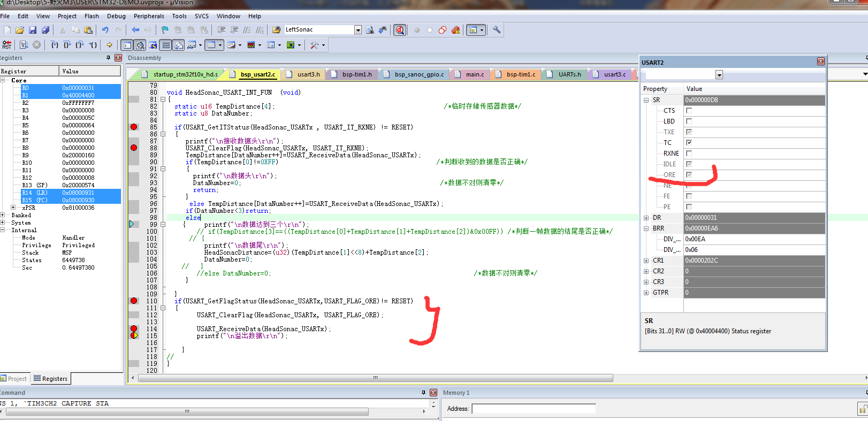Open the USART2 panel dropdown
868x421 pixels.
point(719,75)
